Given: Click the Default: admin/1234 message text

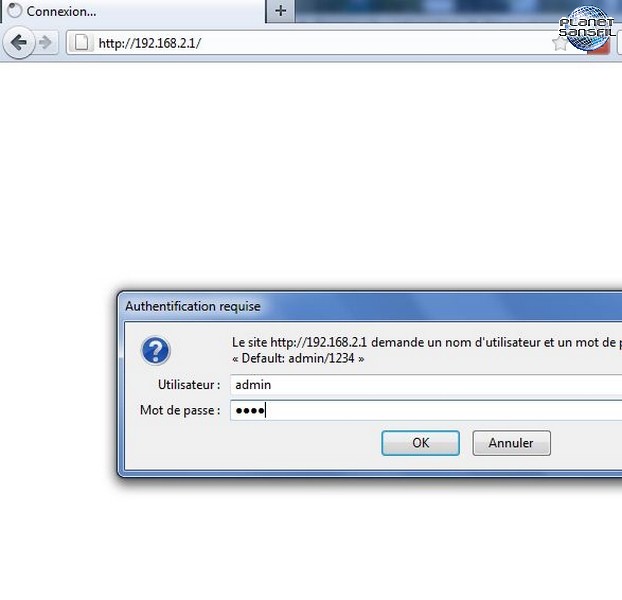Looking at the screenshot, I should tap(298, 358).
